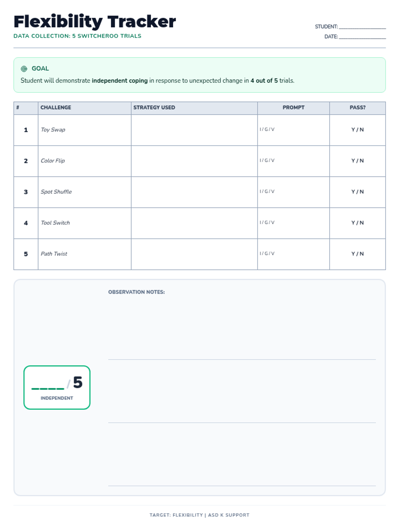Click the bold "independent coping" text in the goal

point(120,81)
